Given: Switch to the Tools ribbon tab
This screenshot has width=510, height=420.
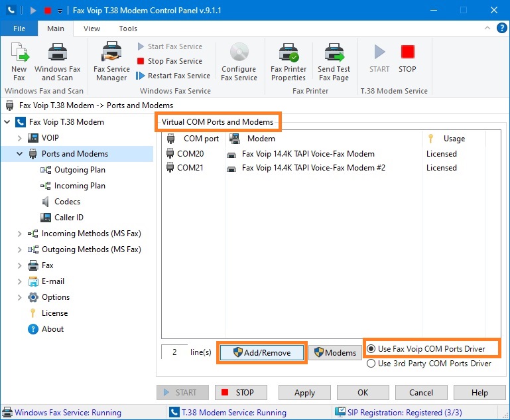Looking at the screenshot, I should tap(128, 29).
